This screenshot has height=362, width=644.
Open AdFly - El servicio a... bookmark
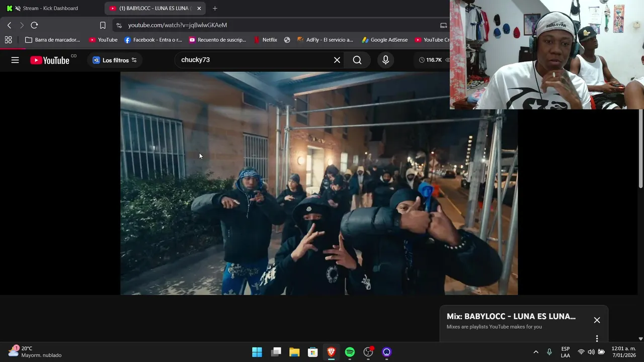(325, 40)
